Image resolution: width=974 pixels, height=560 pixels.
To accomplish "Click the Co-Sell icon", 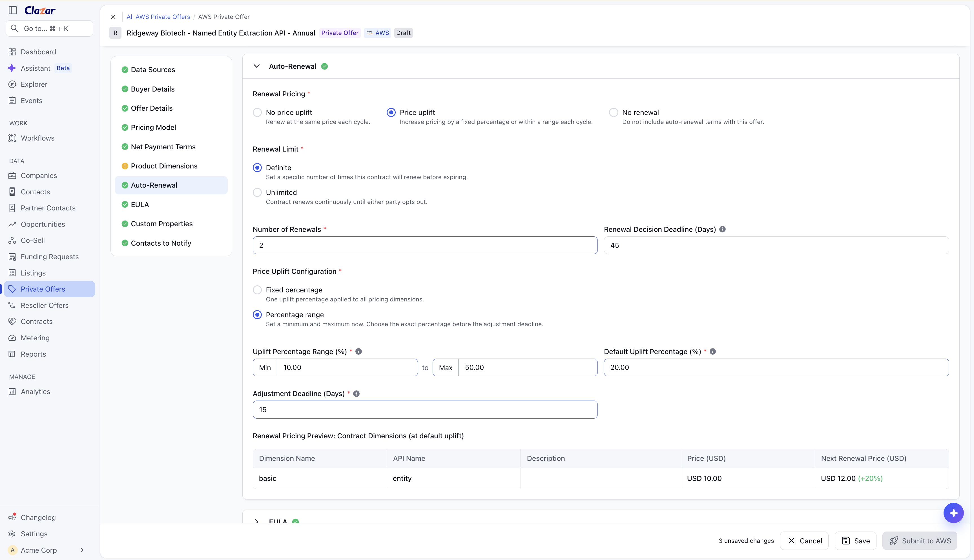I will (12, 240).
